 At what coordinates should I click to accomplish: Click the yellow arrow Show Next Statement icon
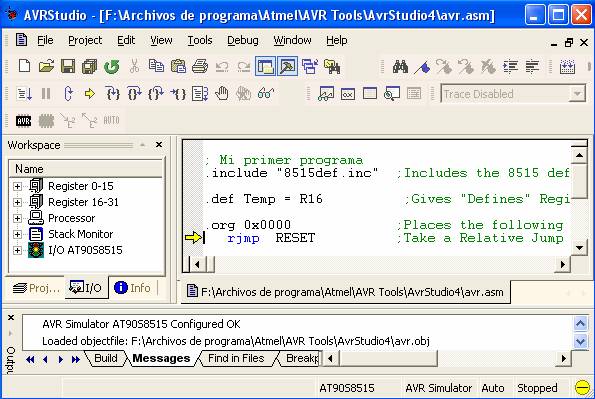[x=90, y=93]
